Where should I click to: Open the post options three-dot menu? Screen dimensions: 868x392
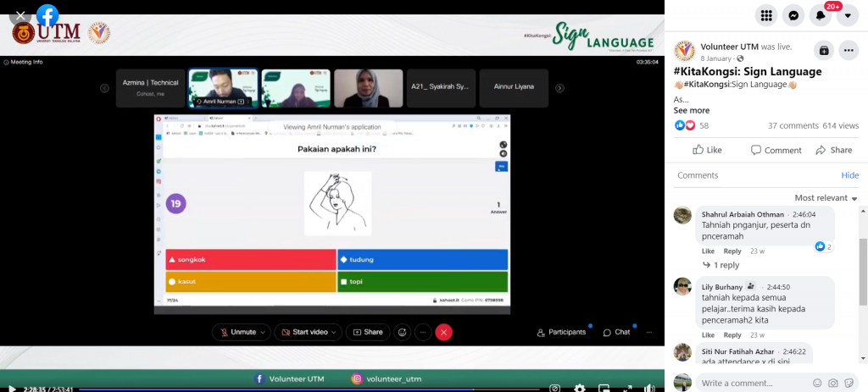[849, 50]
